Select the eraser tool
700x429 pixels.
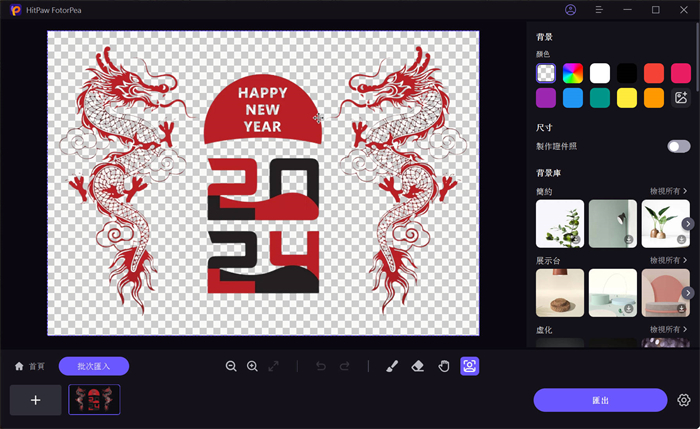click(417, 367)
